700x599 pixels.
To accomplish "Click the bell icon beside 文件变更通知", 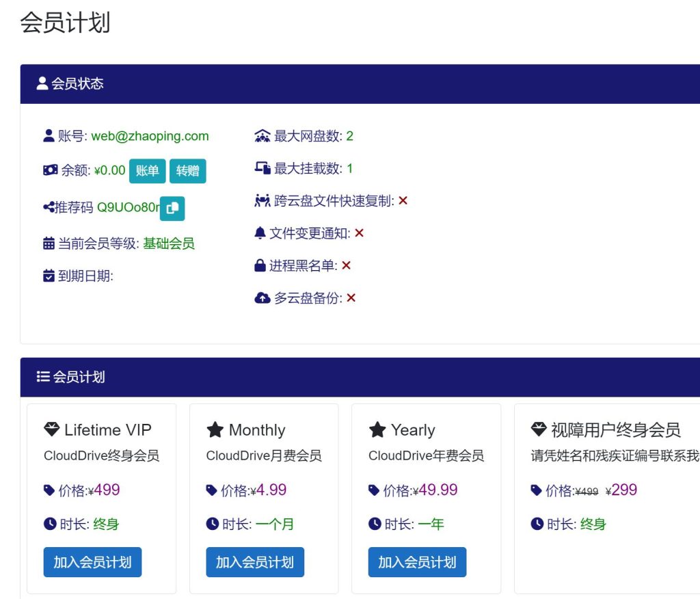I will tap(260, 232).
